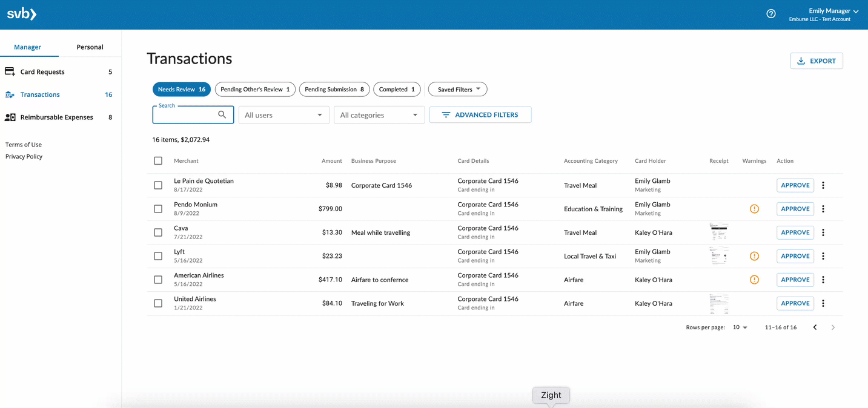Viewport: 868px width, 408px height.
Task: Open Transactions in the sidebar
Action: [59, 94]
